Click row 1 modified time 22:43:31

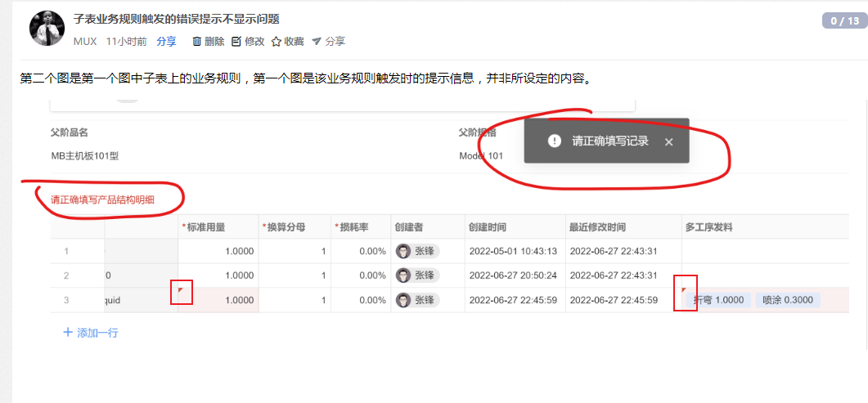(614, 252)
